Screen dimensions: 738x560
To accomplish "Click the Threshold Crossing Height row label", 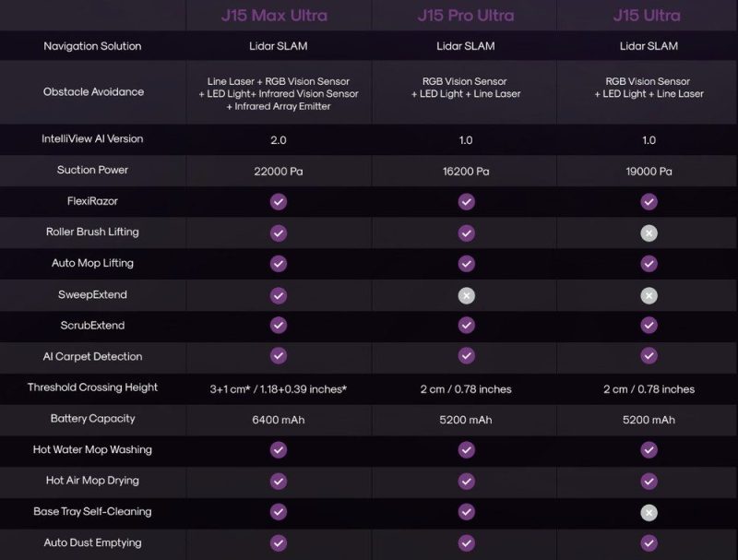I will point(93,387).
